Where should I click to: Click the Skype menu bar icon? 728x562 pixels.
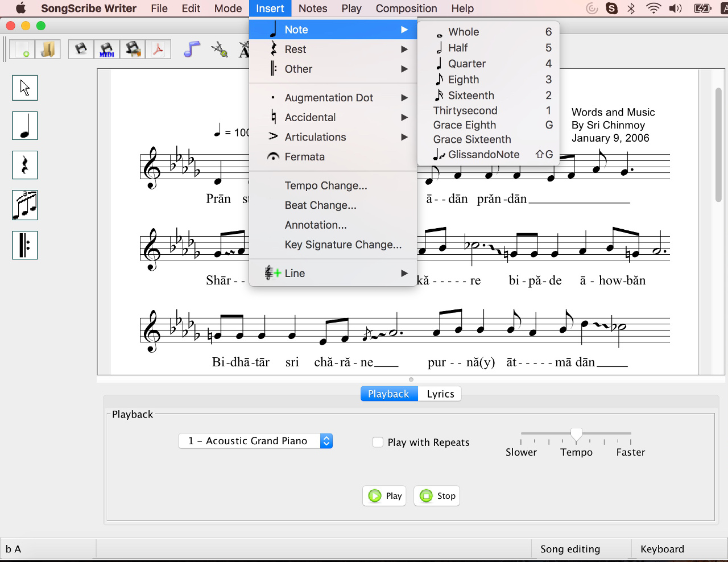tap(612, 9)
